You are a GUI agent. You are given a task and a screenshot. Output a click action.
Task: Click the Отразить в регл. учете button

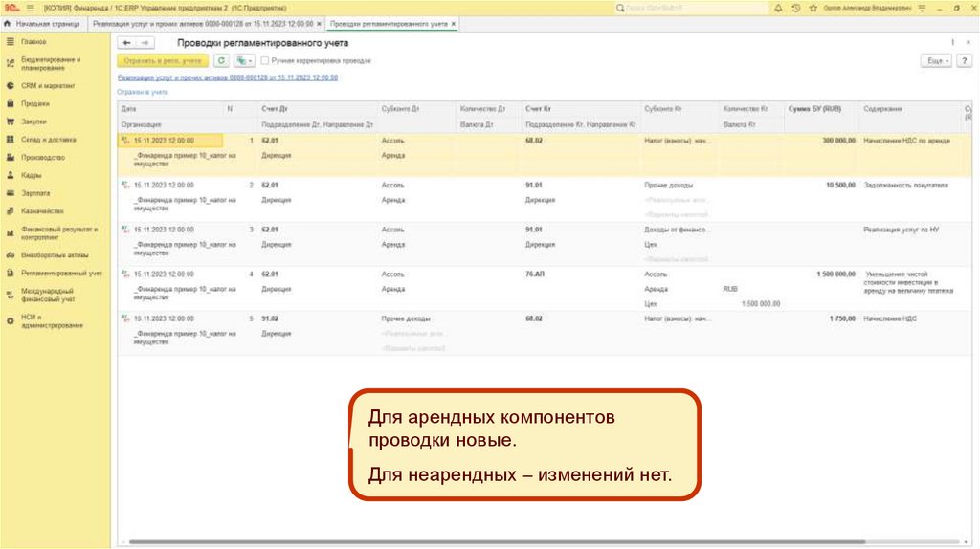(162, 60)
